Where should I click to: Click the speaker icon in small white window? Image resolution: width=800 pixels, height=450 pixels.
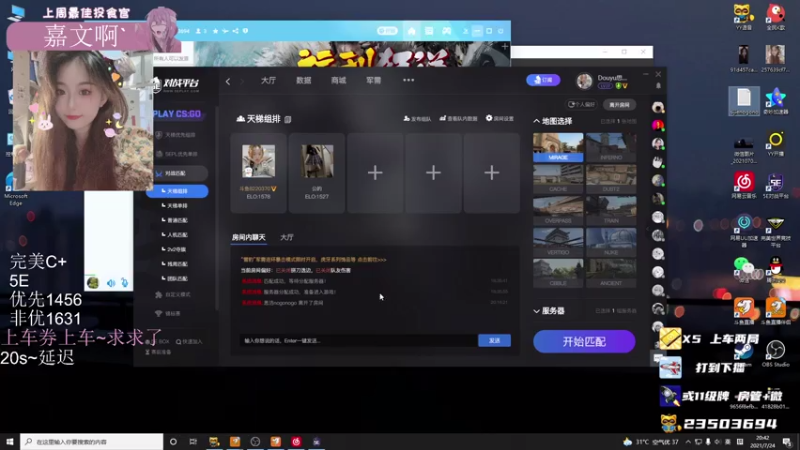coord(111,283)
